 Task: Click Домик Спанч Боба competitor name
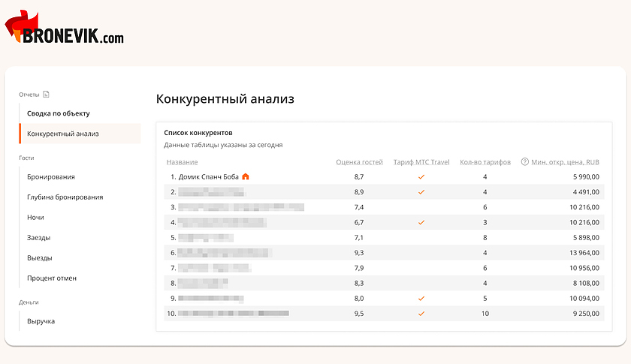click(x=209, y=177)
